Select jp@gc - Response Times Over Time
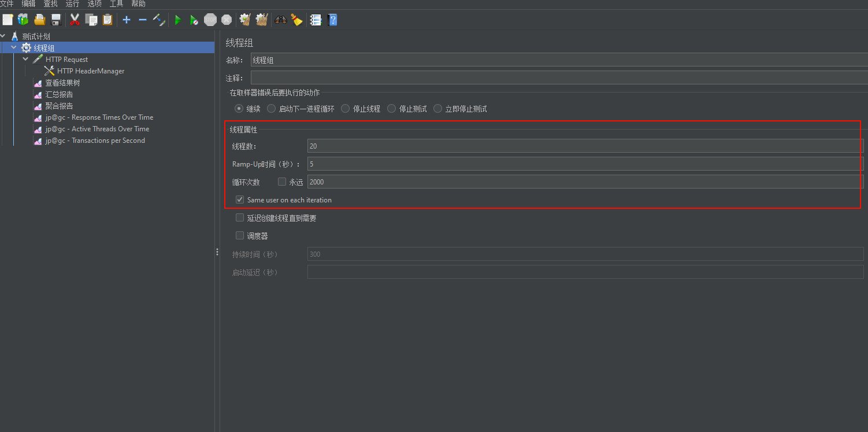Screen dimensions: 868x432 99,117
